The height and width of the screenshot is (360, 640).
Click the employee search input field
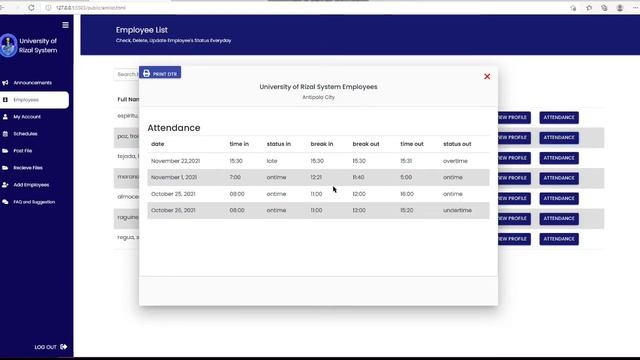point(127,74)
